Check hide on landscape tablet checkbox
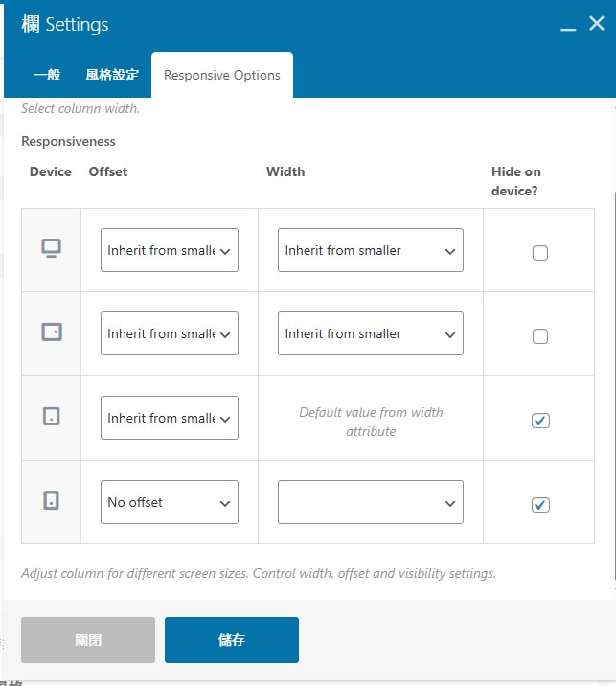The height and width of the screenshot is (686, 616). (540, 336)
